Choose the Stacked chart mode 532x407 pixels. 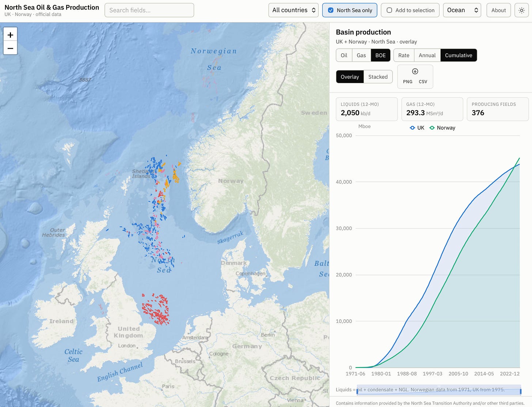pos(378,77)
